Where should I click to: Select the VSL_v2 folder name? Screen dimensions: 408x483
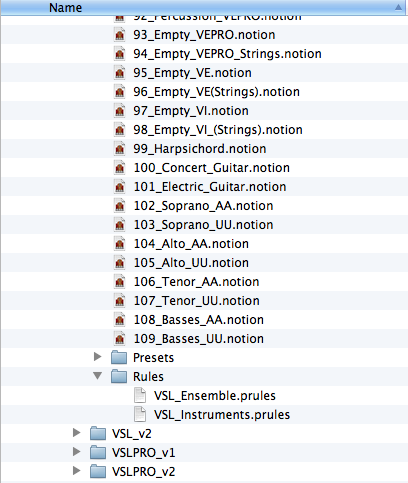[132, 434]
